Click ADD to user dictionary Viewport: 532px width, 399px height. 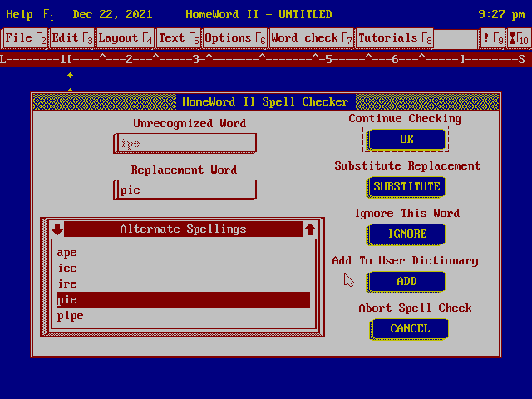[x=406, y=282]
